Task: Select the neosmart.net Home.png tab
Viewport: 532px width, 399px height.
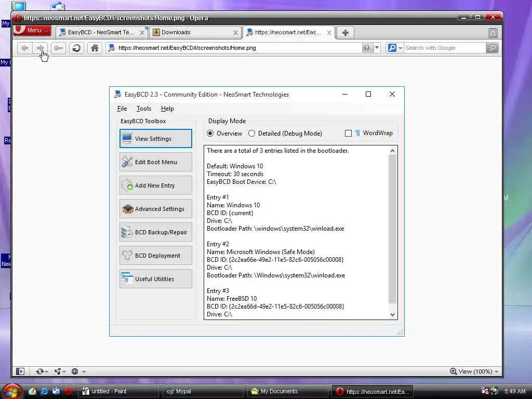Action: pos(288,32)
